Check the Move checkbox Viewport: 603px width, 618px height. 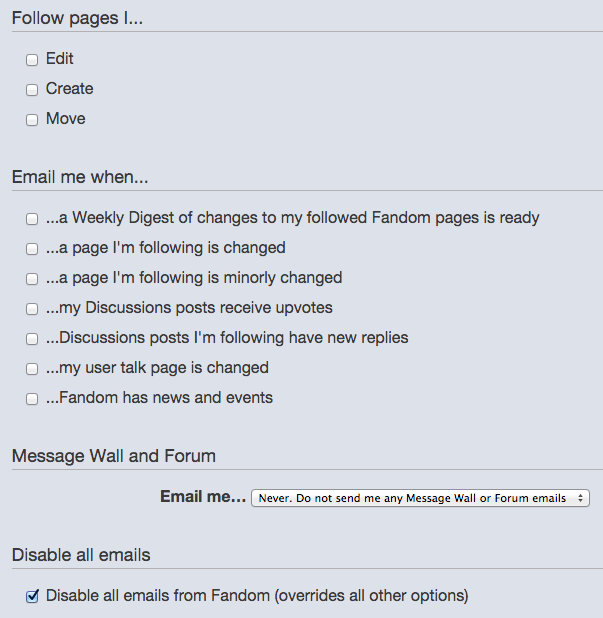click(x=32, y=120)
